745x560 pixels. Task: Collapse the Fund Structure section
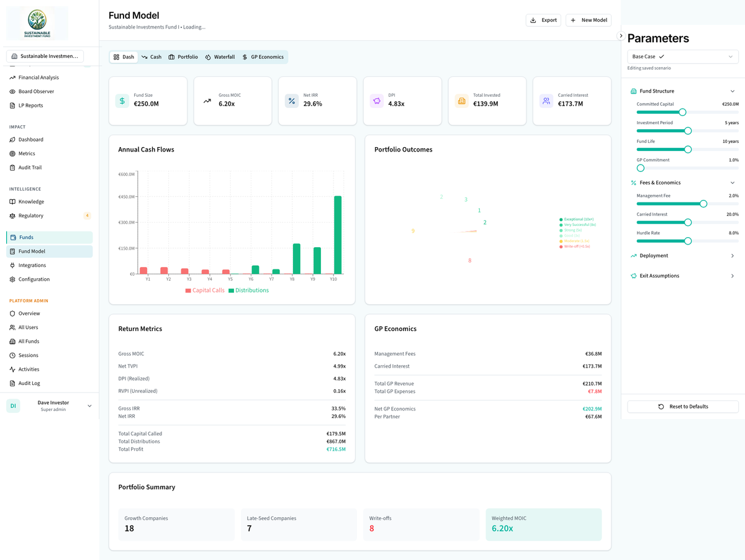pyautogui.click(x=683, y=91)
